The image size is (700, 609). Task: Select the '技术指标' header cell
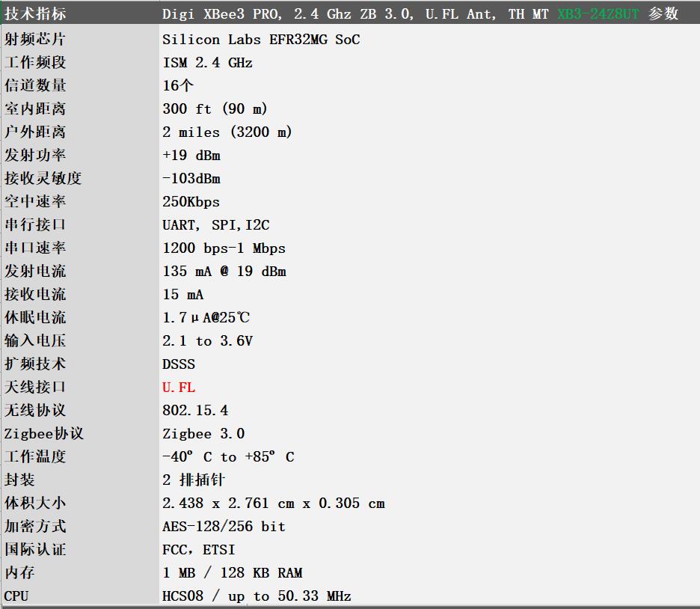35,13
